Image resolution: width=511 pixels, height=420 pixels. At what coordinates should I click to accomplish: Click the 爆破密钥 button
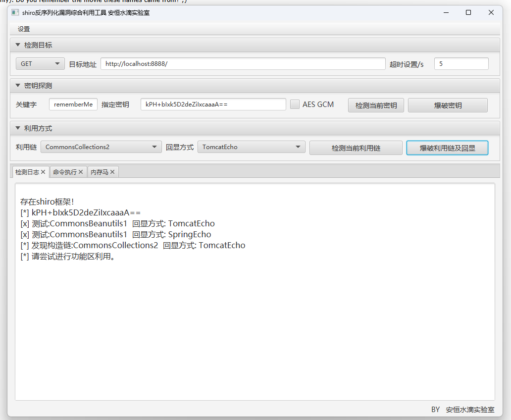pos(448,105)
